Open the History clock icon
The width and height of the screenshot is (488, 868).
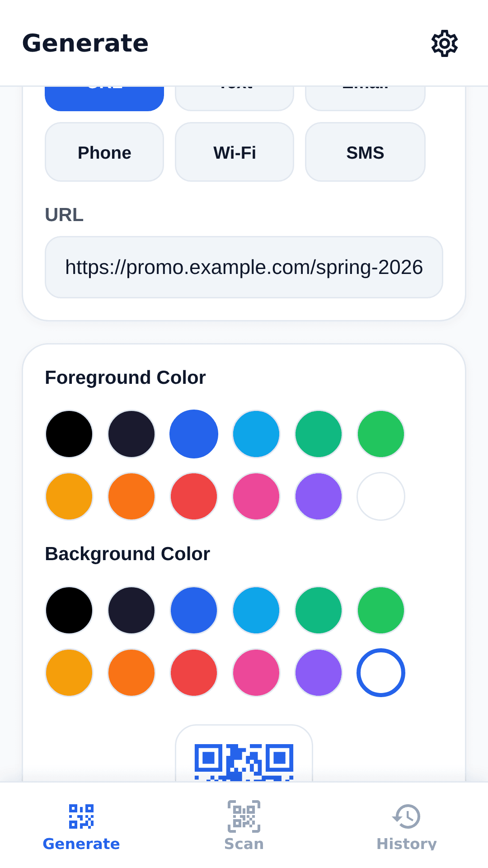pyautogui.click(x=407, y=816)
